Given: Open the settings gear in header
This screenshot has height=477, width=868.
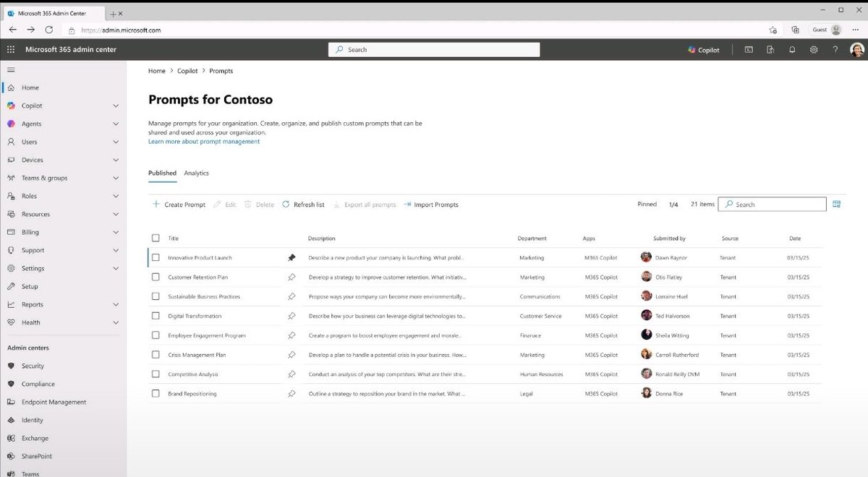Looking at the screenshot, I should point(814,50).
